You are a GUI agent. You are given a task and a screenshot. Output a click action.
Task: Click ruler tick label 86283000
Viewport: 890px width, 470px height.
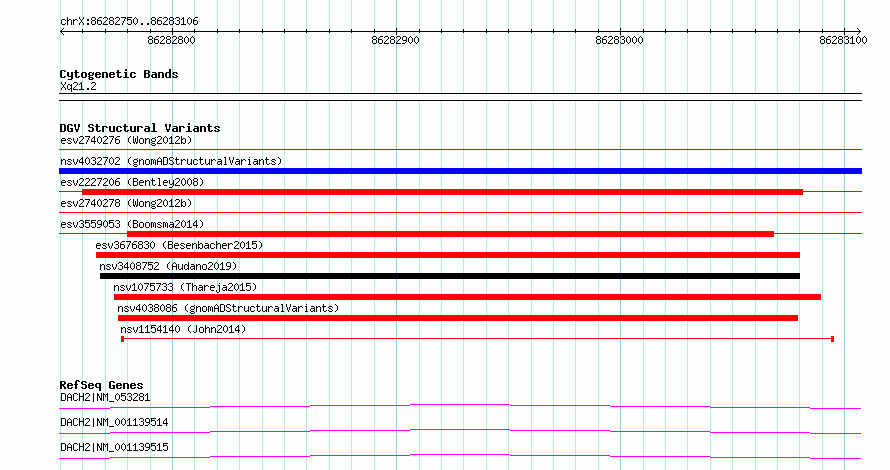tap(619, 40)
